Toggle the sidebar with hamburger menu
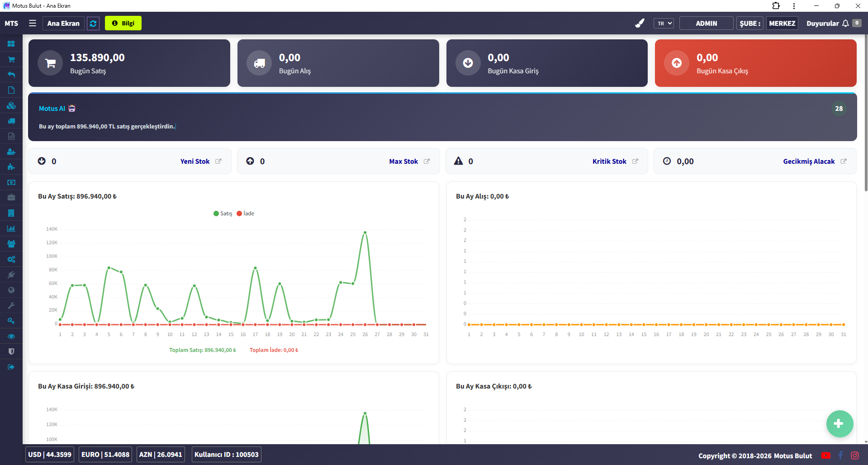Viewport: 868px width, 465px height. pyautogui.click(x=33, y=24)
